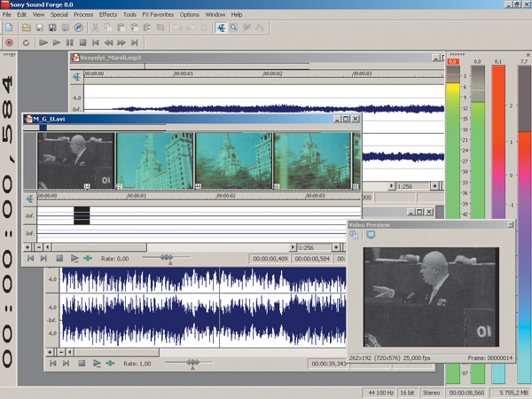Open the Edit menu
The height and width of the screenshot is (399, 532).
(21, 14)
